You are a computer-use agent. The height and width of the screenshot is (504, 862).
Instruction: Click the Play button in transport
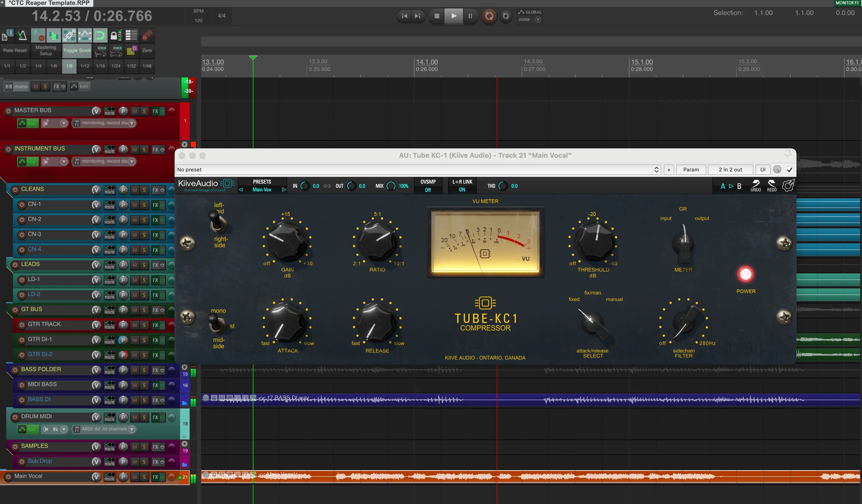[x=454, y=16]
